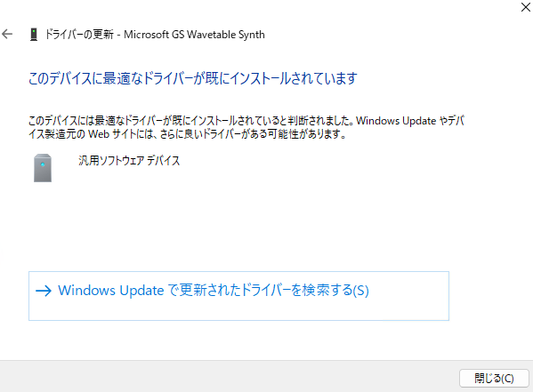The height and width of the screenshot is (392, 533).
Task: Click the Microsoft GS Wavetable Synth title text
Action: [194, 35]
